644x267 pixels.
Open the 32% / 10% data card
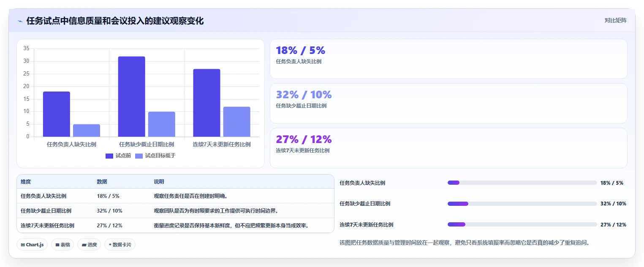pos(448,103)
